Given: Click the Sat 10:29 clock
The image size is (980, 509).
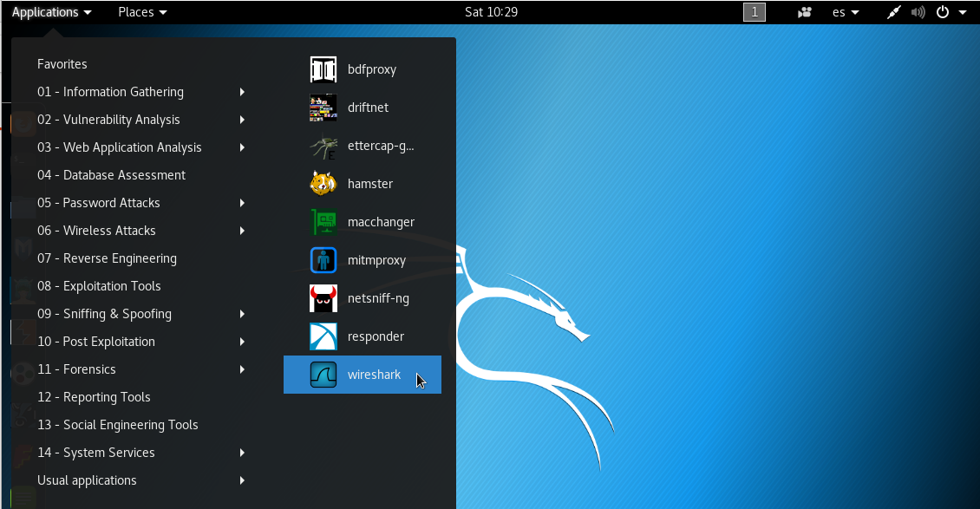Looking at the screenshot, I should 491,12.
